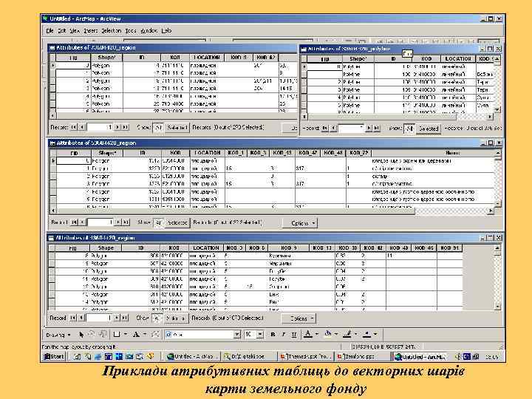Click the Windows Start button
This screenshot has height=399, width=532.
click(x=54, y=357)
